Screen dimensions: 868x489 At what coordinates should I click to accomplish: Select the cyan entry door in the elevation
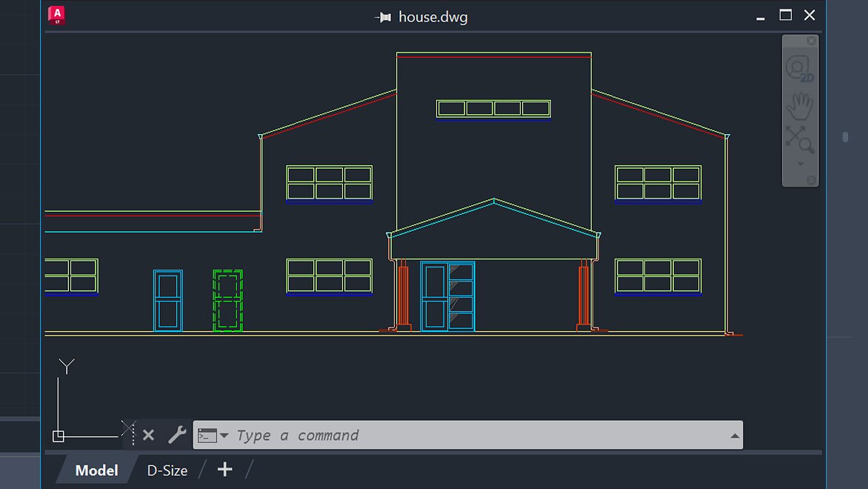[447, 295]
